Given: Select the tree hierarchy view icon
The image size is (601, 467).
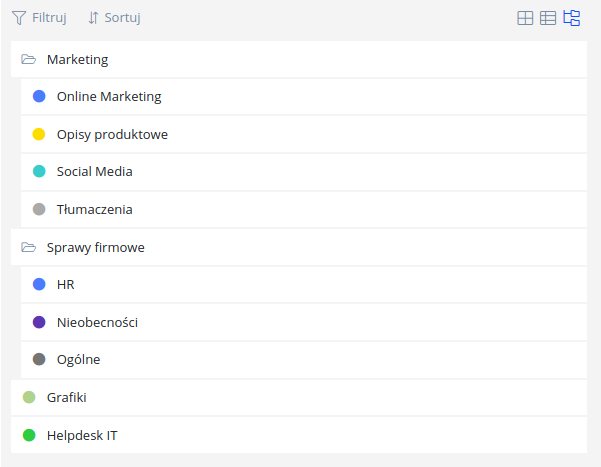Looking at the screenshot, I should (x=572, y=18).
